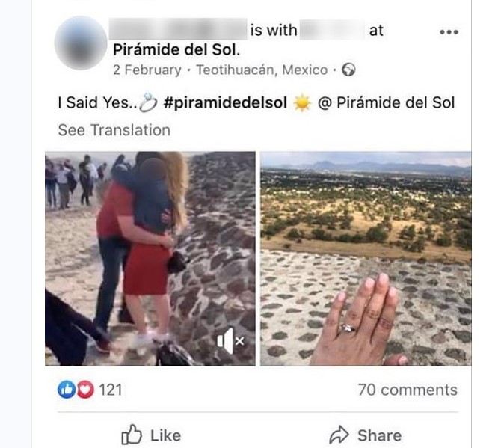This screenshot has height=448, width=504.
Task: Click the blue thumbs-up reaction icon
Action: click(67, 390)
